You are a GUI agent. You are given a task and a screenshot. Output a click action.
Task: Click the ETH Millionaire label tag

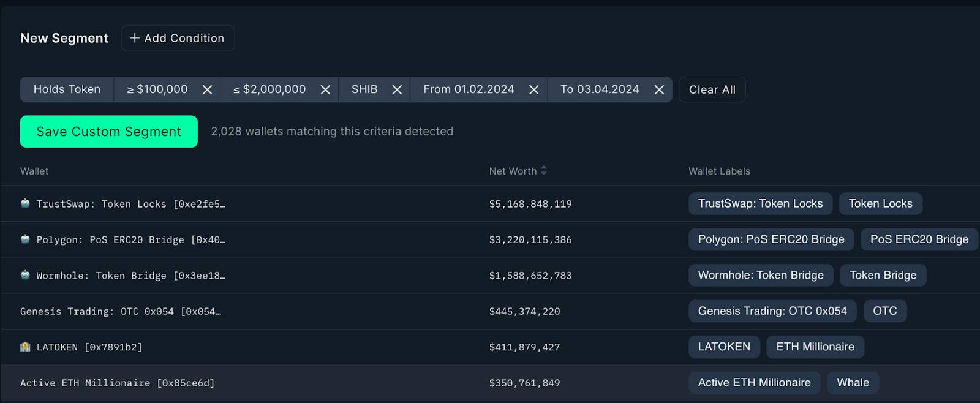coord(815,347)
